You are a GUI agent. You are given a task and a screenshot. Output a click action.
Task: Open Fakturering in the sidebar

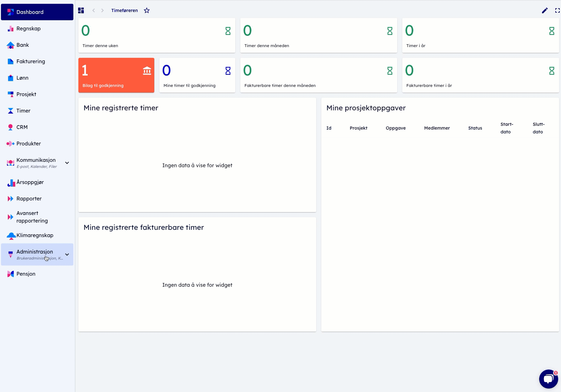pyautogui.click(x=31, y=61)
